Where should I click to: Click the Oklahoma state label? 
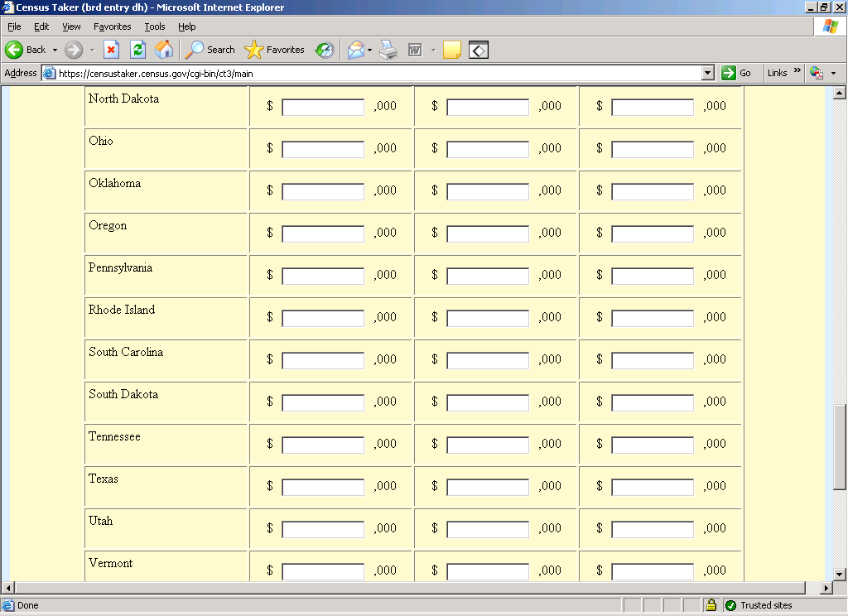pos(114,183)
